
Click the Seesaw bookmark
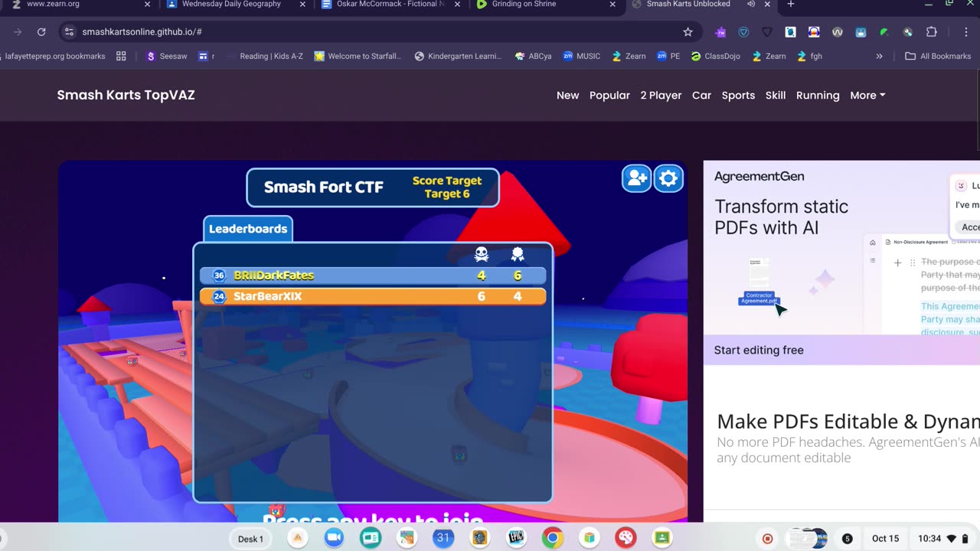coord(166,56)
